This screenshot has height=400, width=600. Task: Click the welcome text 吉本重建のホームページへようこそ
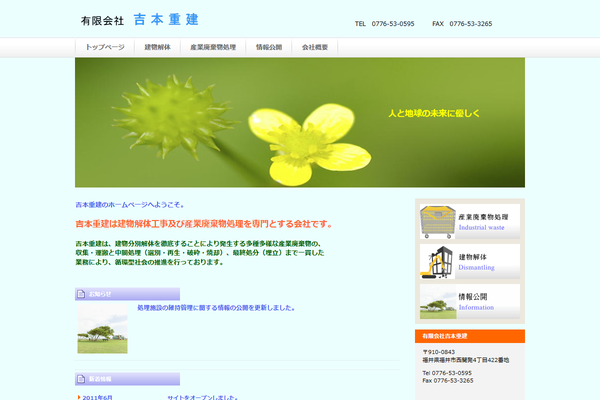click(x=130, y=205)
